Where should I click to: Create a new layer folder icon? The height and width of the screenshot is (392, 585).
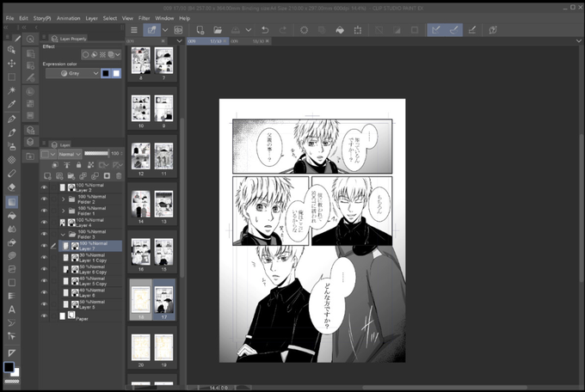(71, 175)
